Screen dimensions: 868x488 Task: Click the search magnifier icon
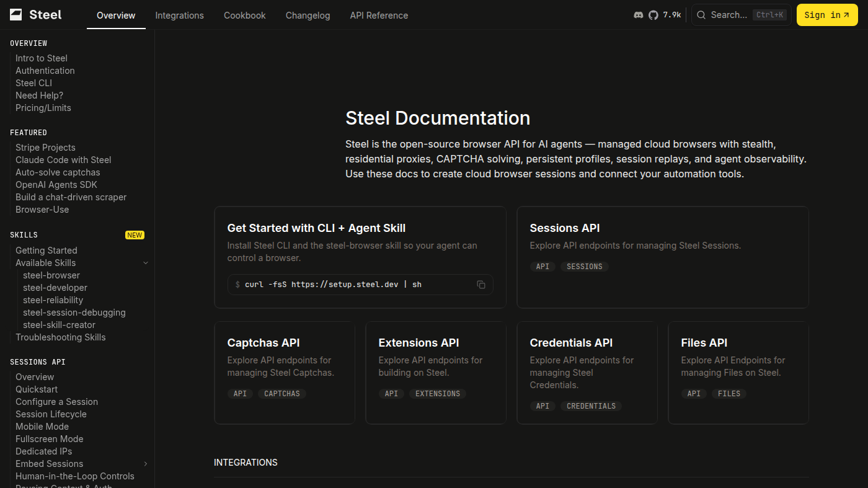point(701,15)
